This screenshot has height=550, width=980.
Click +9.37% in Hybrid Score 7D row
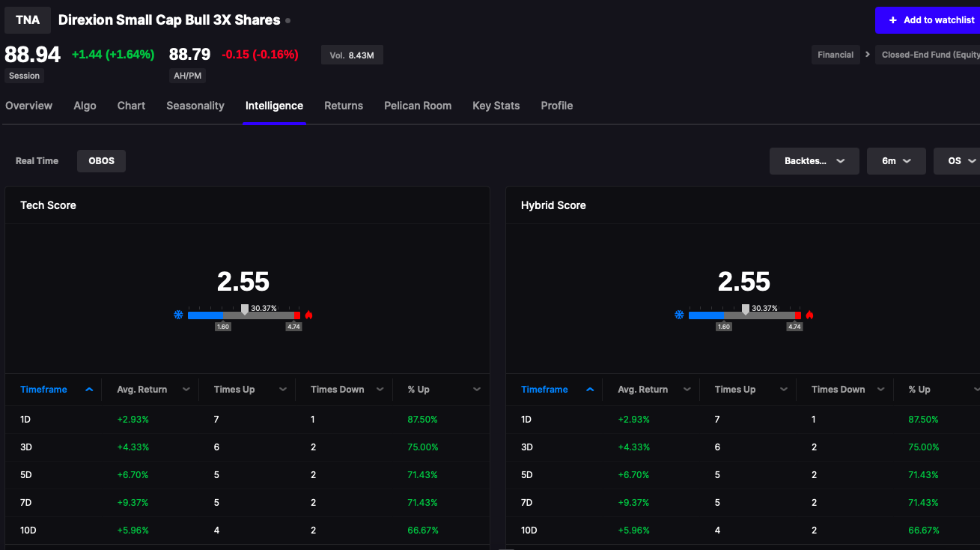[x=634, y=503]
